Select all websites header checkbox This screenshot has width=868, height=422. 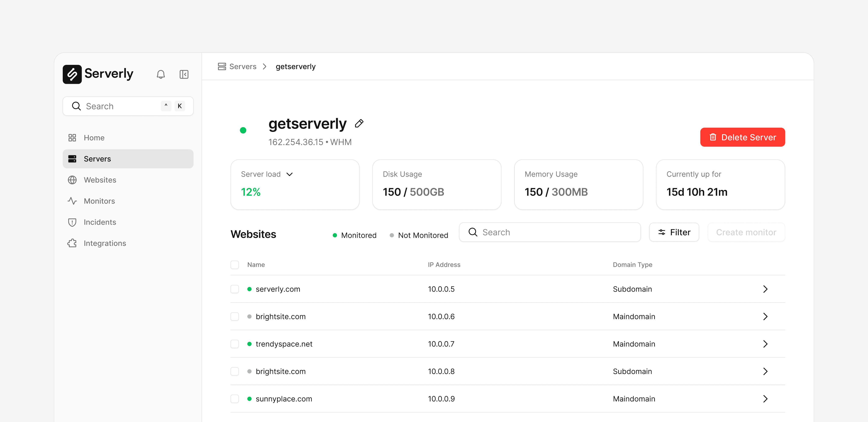pyautogui.click(x=235, y=265)
